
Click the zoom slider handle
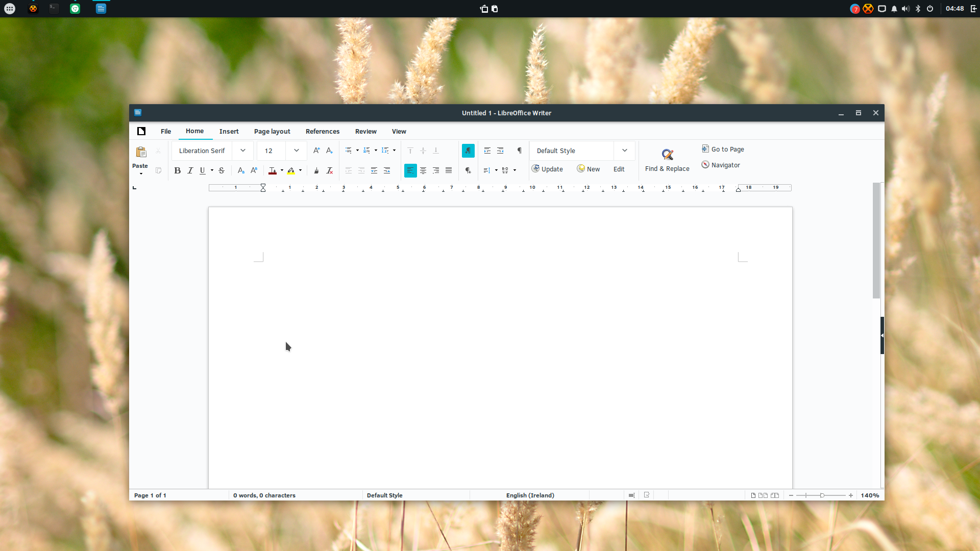[x=822, y=495]
